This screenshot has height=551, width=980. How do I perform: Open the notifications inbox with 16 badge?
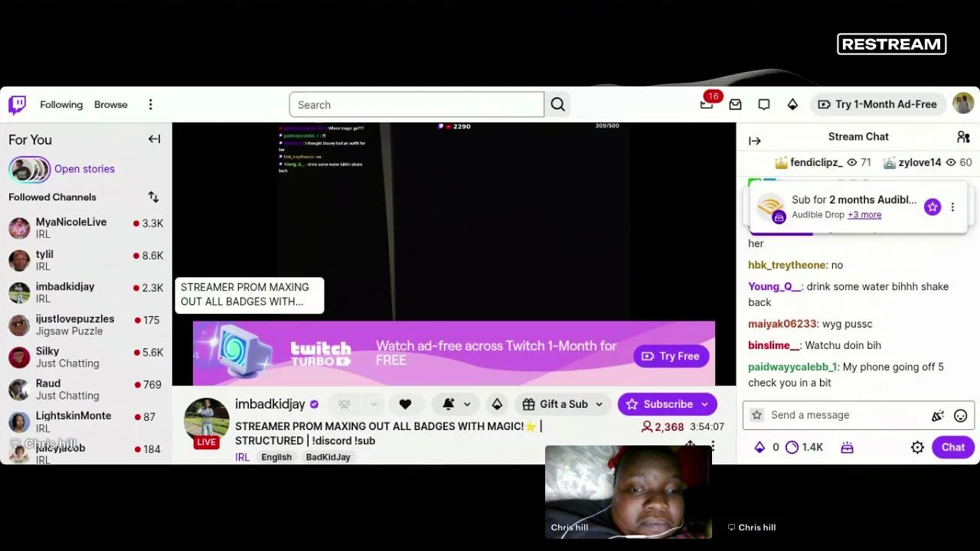pos(707,104)
